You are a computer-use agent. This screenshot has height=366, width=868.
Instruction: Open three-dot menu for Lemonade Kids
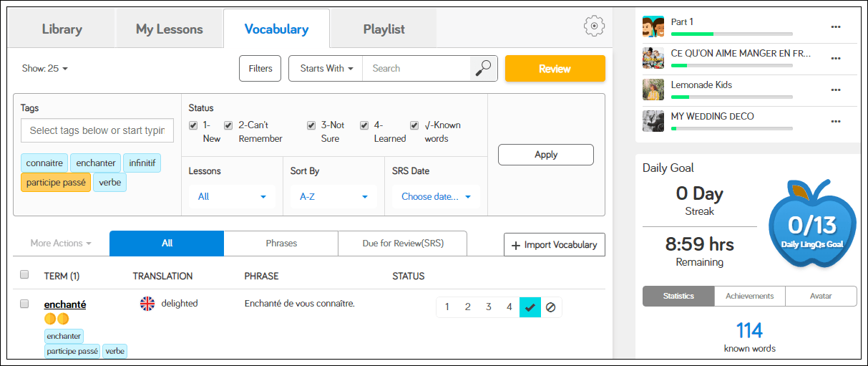click(835, 90)
